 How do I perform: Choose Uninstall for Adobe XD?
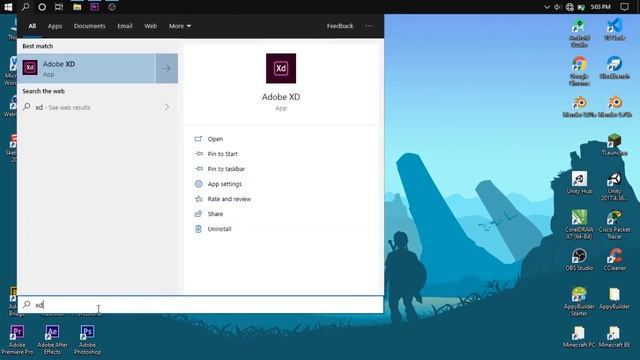pos(219,229)
